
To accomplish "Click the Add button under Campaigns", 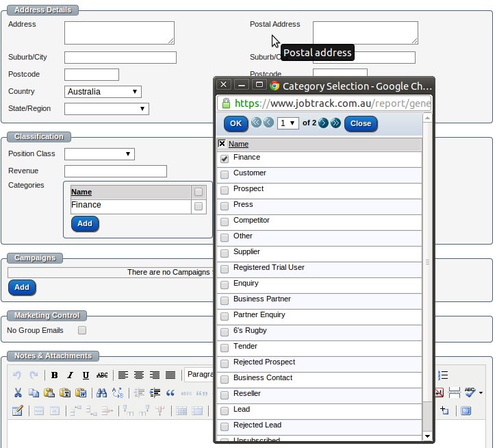I will (x=22, y=288).
